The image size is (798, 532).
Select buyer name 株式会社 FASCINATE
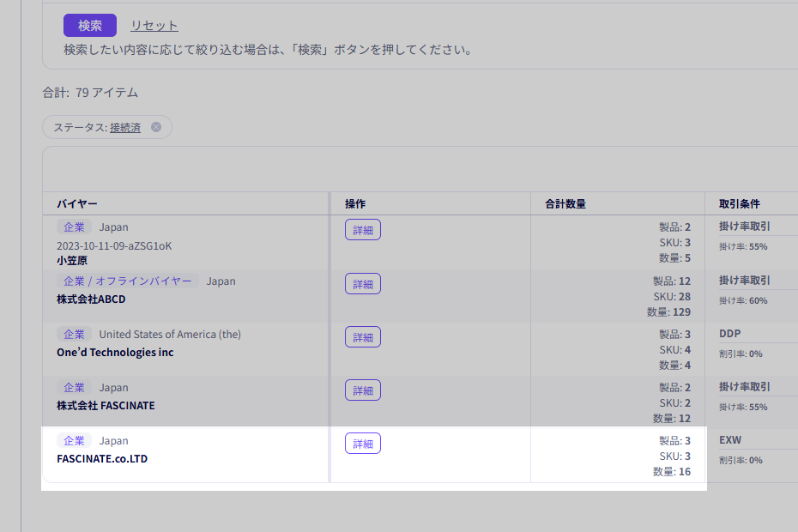[x=106, y=406]
